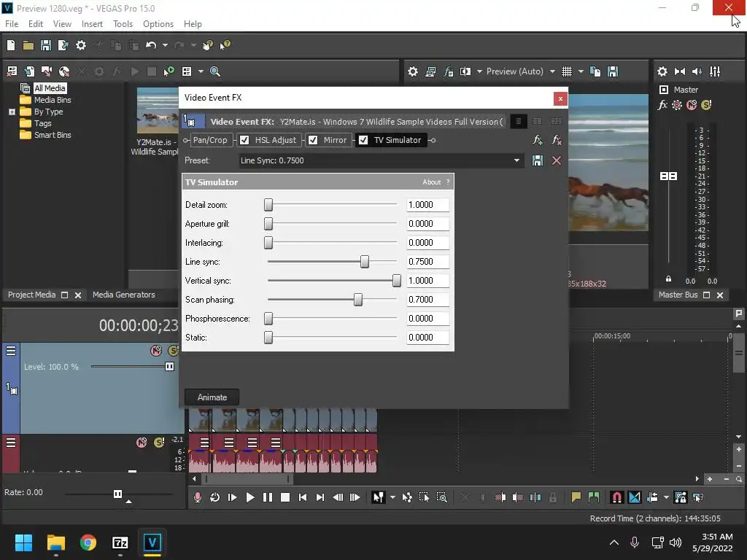Stop playback in transport bar
The height and width of the screenshot is (560, 747).
285,497
